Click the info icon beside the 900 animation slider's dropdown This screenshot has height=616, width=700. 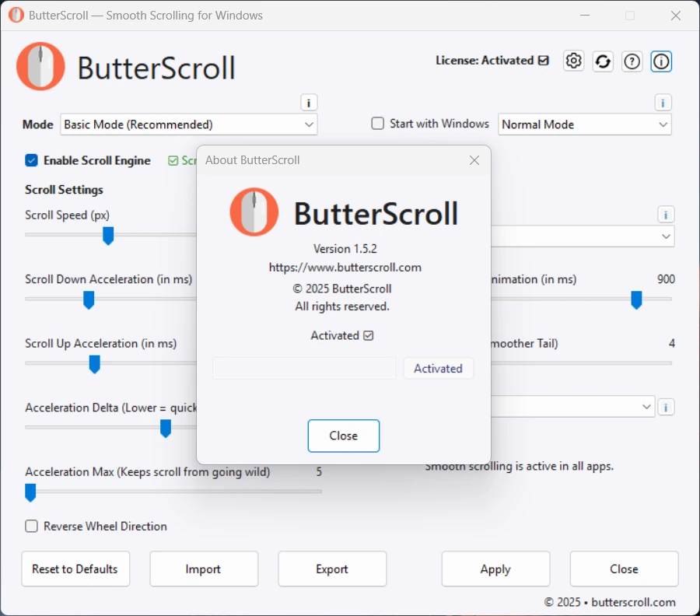coord(666,215)
